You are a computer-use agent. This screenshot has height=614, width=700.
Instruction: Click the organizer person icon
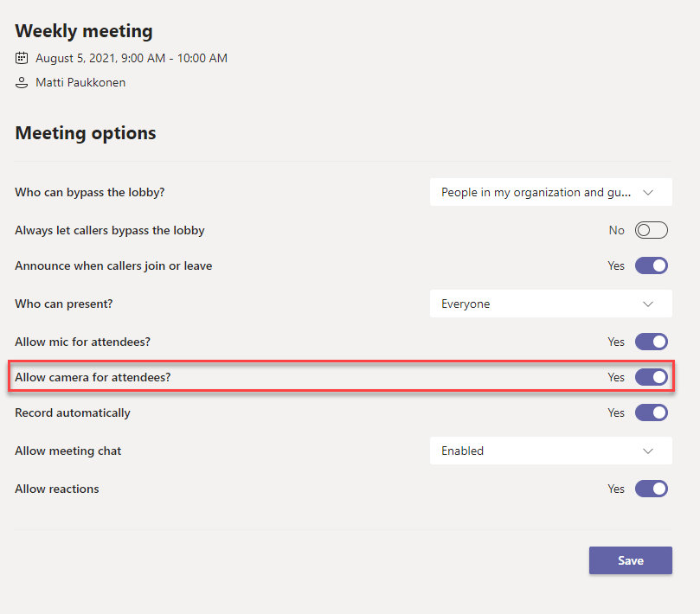pos(22,83)
